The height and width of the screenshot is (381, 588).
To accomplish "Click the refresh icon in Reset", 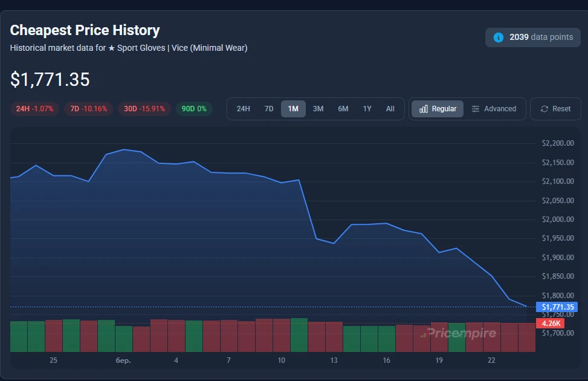I will click(x=544, y=109).
